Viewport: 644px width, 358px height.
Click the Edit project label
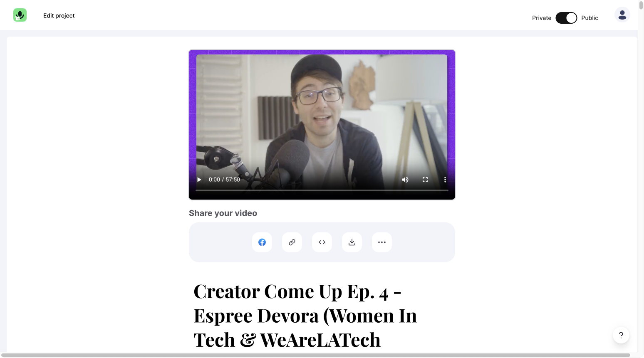59,16
